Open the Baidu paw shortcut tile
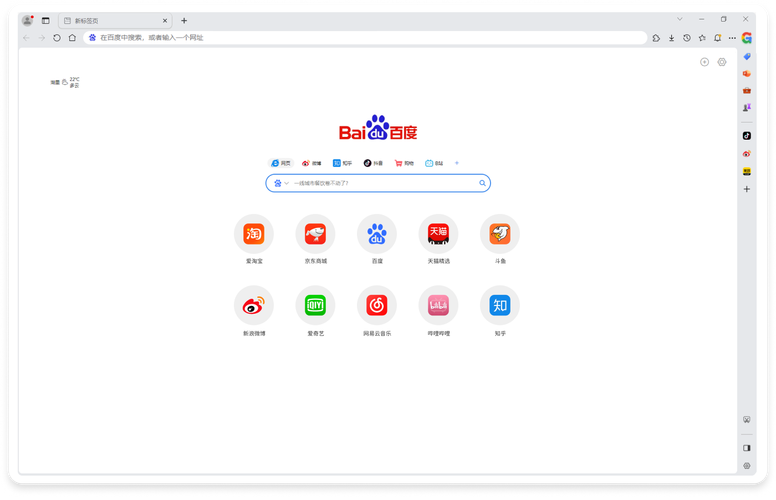 pyautogui.click(x=377, y=234)
